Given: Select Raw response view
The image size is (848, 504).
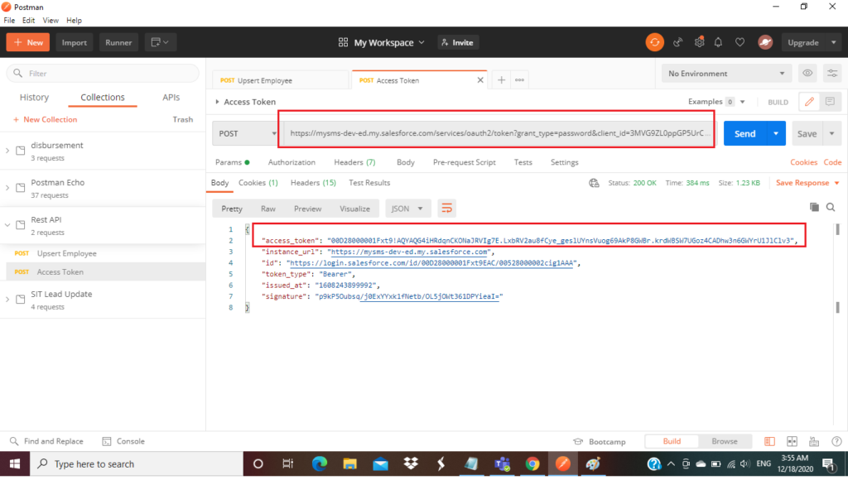Looking at the screenshot, I should tap(268, 209).
